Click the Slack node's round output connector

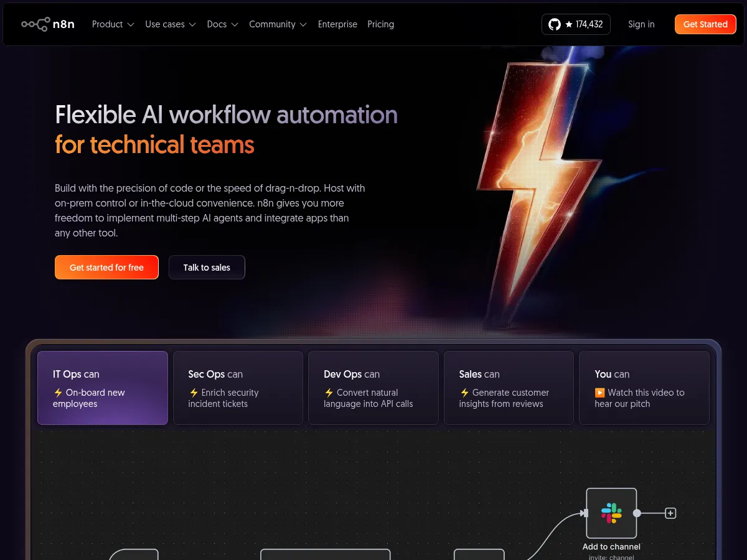coord(637,513)
